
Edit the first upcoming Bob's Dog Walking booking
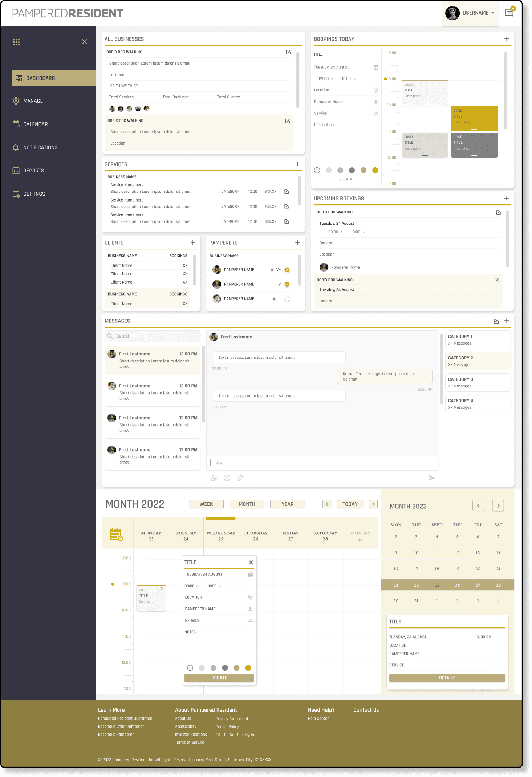coord(499,212)
